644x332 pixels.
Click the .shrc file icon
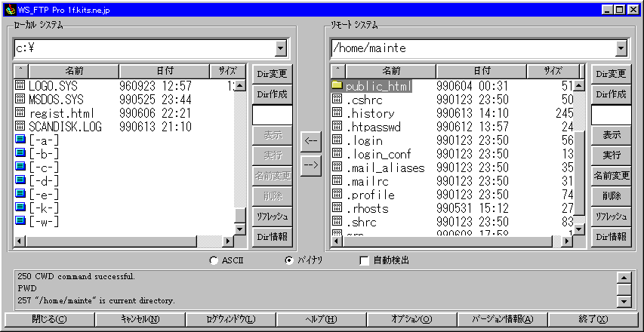click(337, 222)
